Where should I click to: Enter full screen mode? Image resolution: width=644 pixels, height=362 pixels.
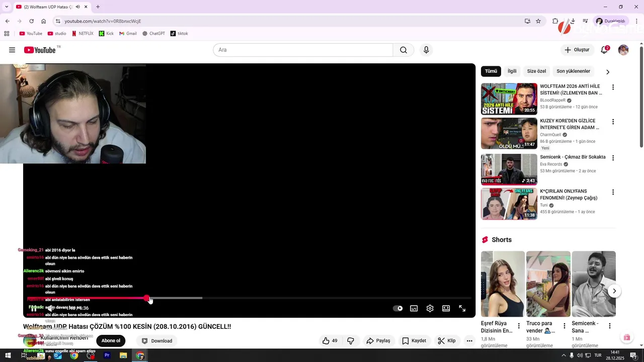click(x=462, y=308)
